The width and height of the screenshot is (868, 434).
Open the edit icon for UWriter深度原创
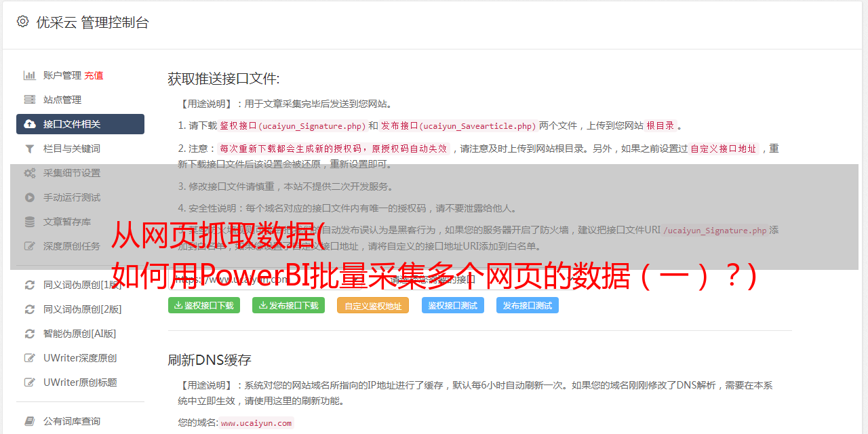click(30, 358)
